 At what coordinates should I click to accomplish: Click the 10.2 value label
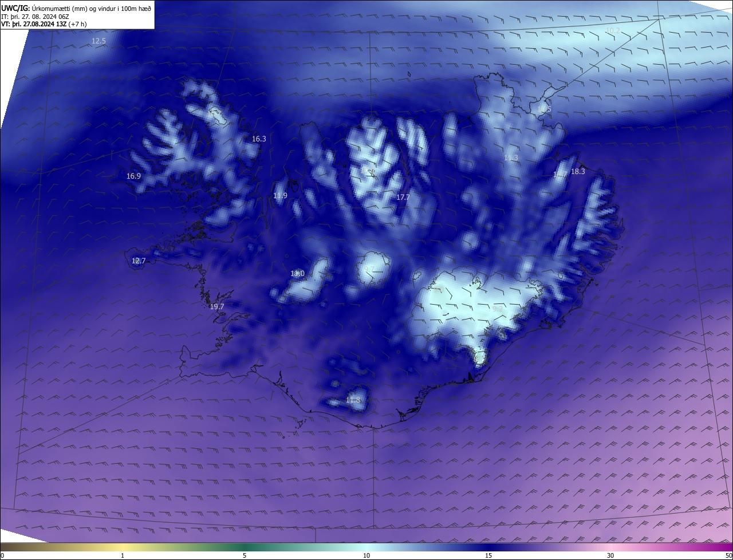pyautogui.click(x=613, y=30)
